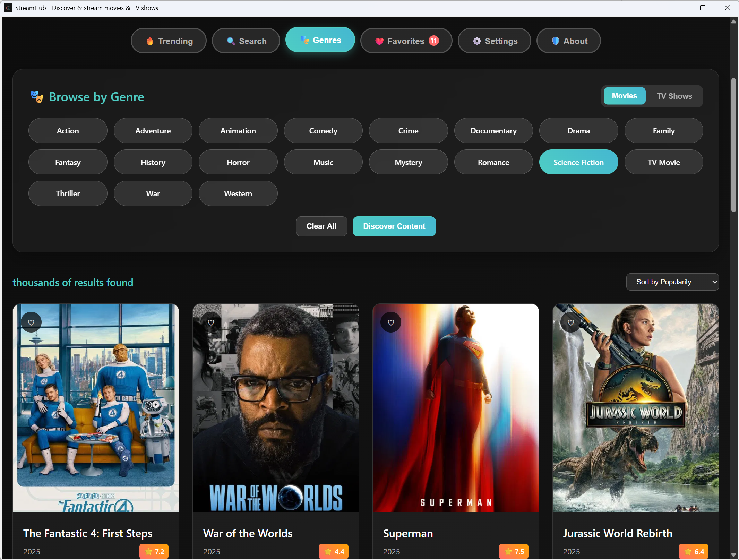739x560 pixels.
Task: Click the 6.4 rating badge
Action: (x=694, y=551)
